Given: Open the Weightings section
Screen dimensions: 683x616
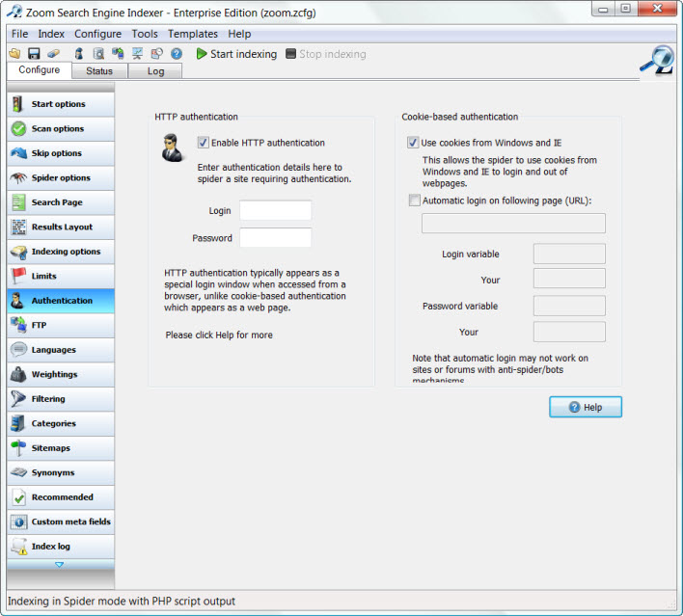Looking at the screenshot, I should pos(61,374).
